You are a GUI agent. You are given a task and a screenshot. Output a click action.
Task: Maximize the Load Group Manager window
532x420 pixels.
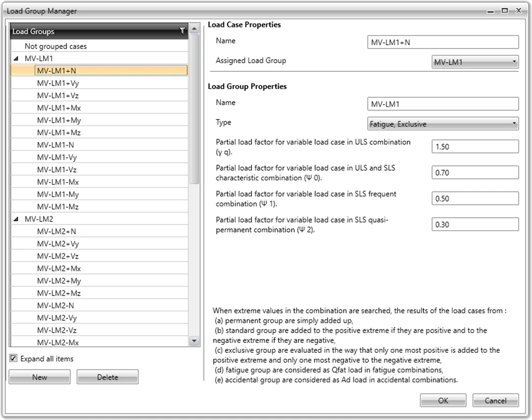pyautogui.click(x=505, y=10)
